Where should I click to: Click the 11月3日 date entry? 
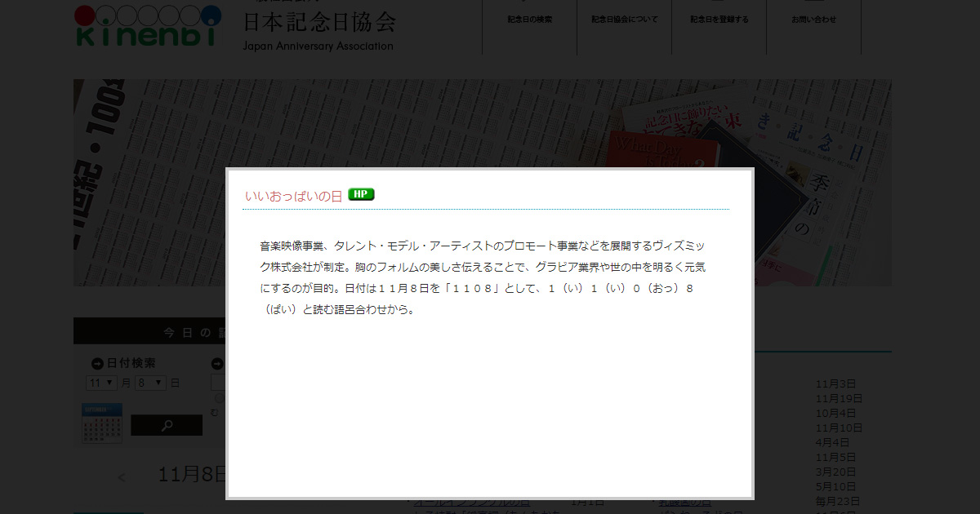tap(835, 383)
